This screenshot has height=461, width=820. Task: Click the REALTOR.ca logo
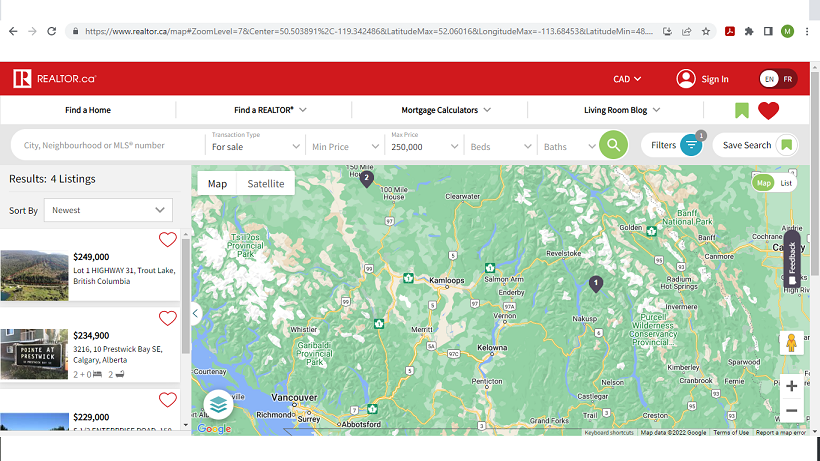pyautogui.click(x=55, y=79)
